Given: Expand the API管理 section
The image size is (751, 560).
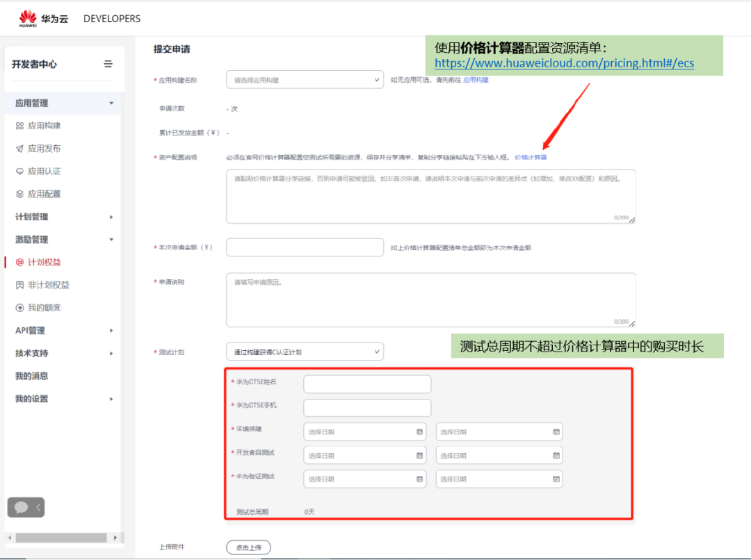Looking at the screenshot, I should [x=111, y=331].
